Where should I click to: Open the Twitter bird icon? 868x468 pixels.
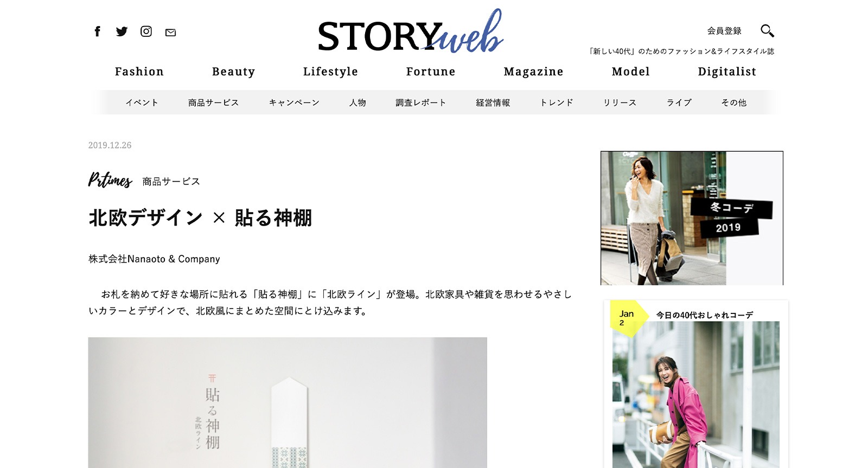point(122,31)
